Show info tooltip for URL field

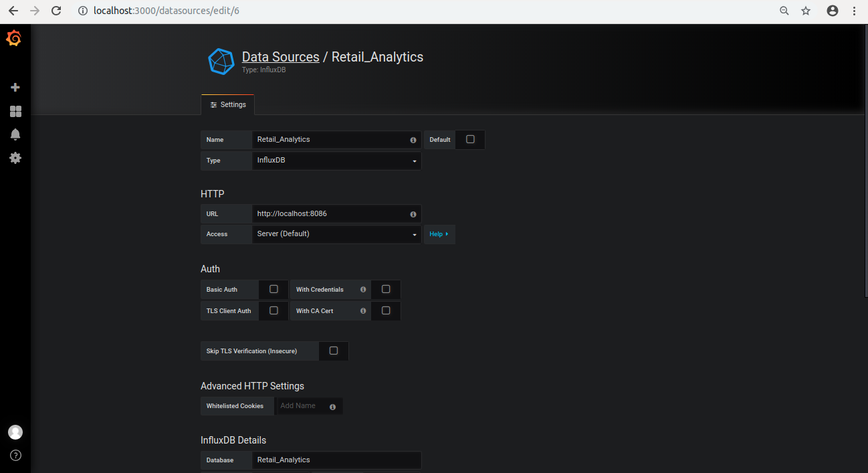(413, 214)
